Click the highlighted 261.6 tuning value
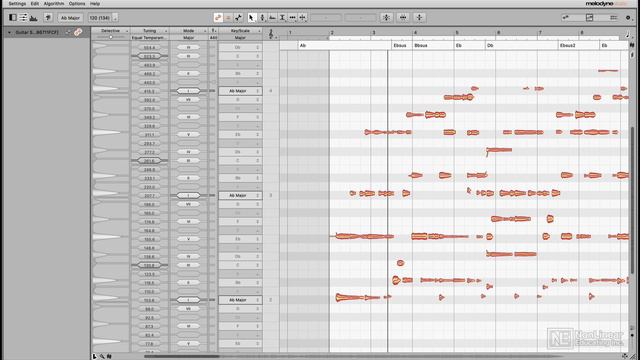This screenshot has width=640, height=360. [149, 161]
